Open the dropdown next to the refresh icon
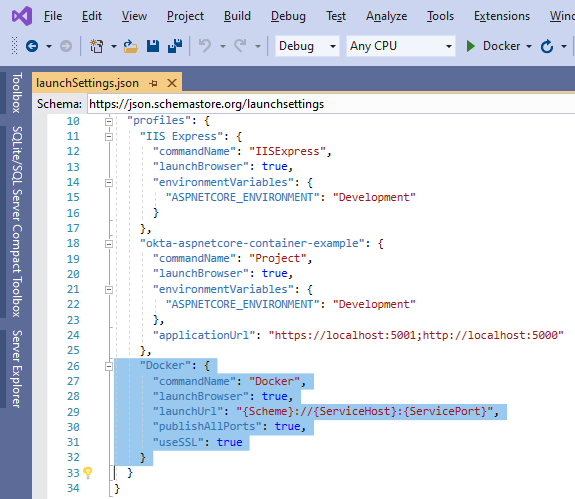Image resolution: width=575 pixels, height=499 pixels. click(x=564, y=47)
